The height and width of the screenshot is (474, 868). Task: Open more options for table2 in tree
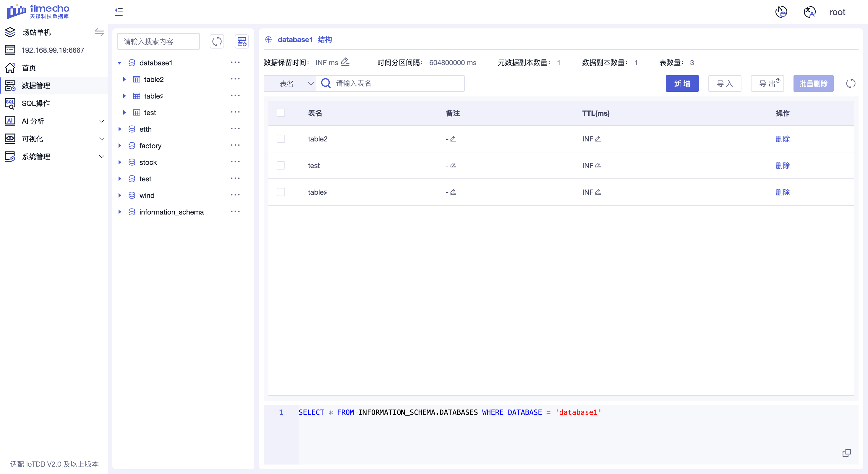coord(235,79)
